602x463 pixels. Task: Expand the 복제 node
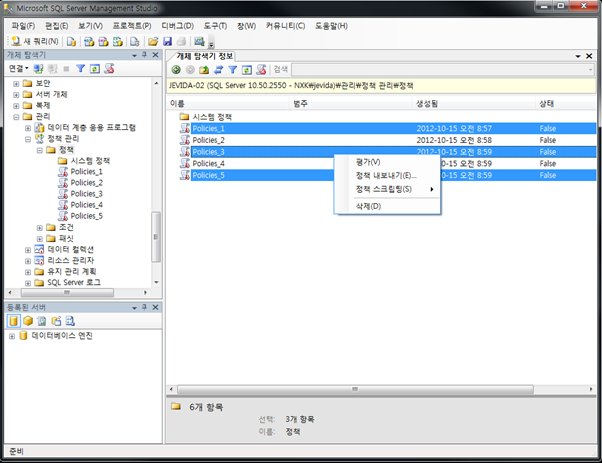[16, 106]
